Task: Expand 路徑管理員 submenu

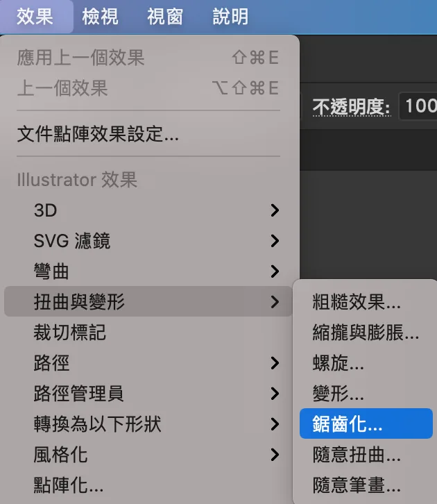Action: click(148, 394)
